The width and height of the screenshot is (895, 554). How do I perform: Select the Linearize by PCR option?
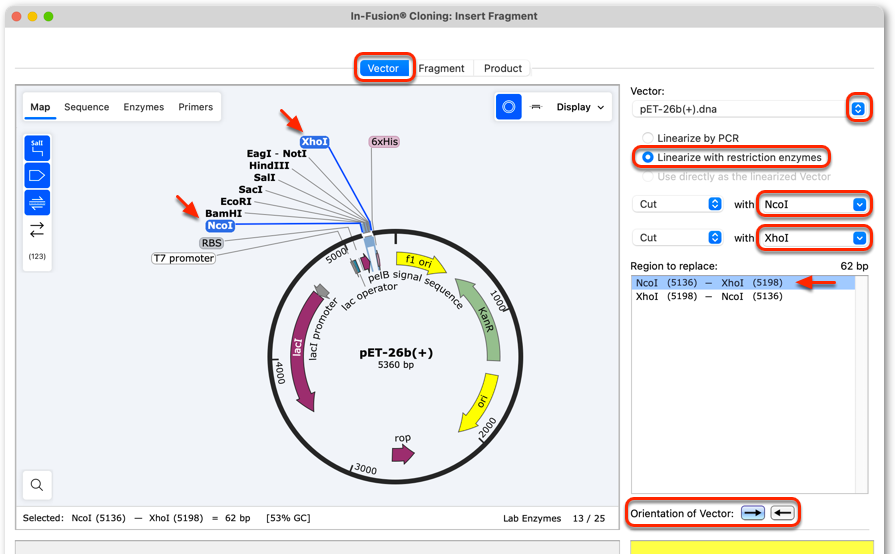pos(691,138)
